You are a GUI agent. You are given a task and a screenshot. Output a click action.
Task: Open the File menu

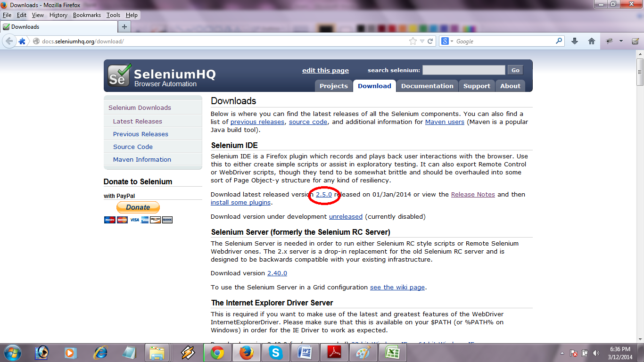click(7, 15)
